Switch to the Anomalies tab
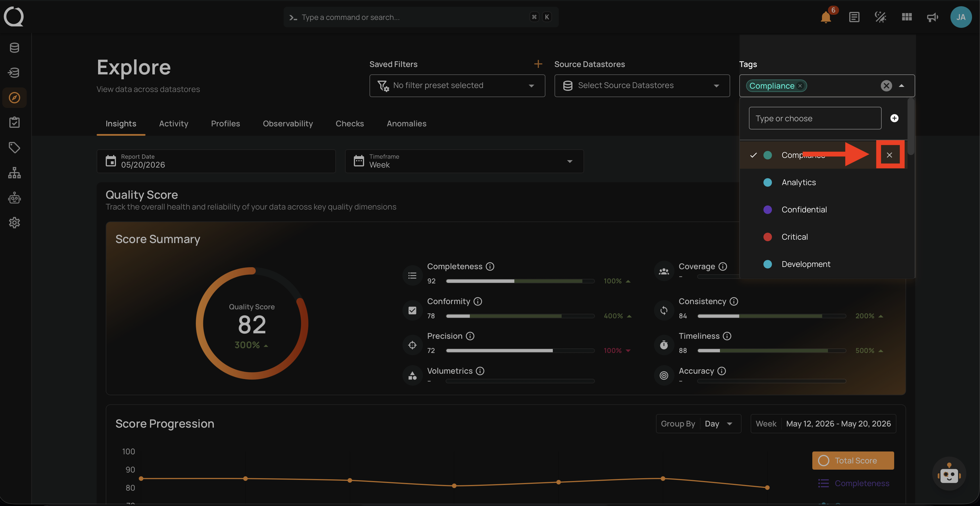This screenshot has width=980, height=506. tap(406, 124)
